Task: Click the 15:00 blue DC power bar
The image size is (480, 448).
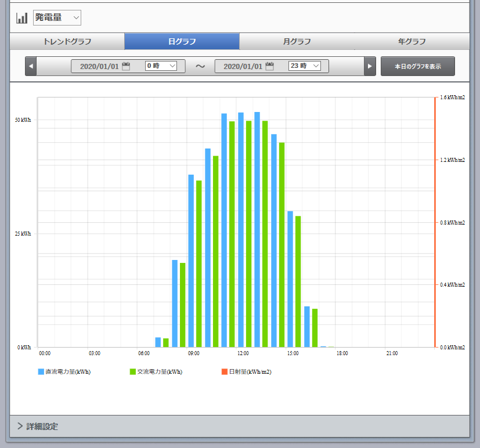Action: click(x=290, y=279)
